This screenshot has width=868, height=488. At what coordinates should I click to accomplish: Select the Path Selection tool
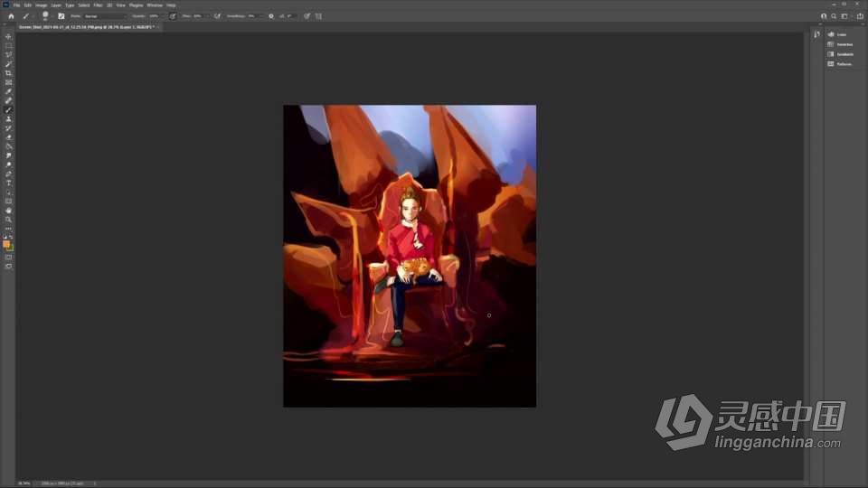pos(8,192)
